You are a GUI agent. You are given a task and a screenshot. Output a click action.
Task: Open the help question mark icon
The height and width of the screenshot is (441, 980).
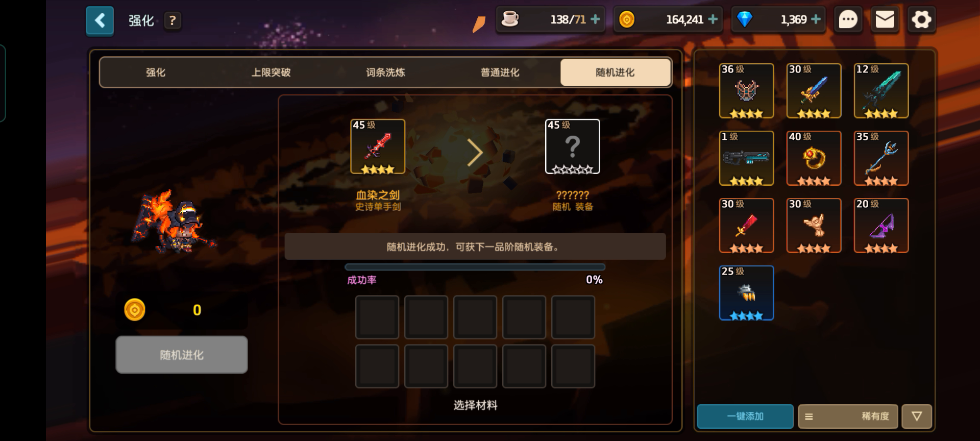(173, 21)
